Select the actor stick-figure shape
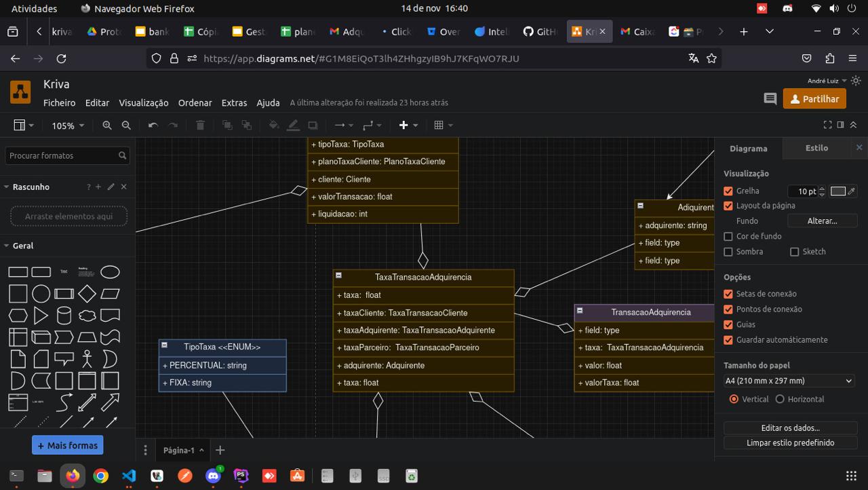868x490 pixels. click(87, 358)
